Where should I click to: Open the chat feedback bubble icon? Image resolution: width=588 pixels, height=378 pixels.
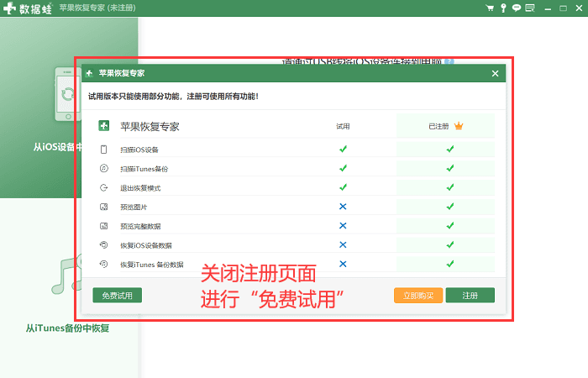(517, 8)
